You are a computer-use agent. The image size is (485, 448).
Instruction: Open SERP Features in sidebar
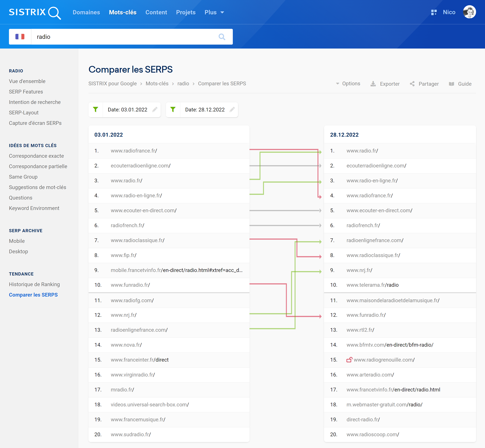pos(26,92)
